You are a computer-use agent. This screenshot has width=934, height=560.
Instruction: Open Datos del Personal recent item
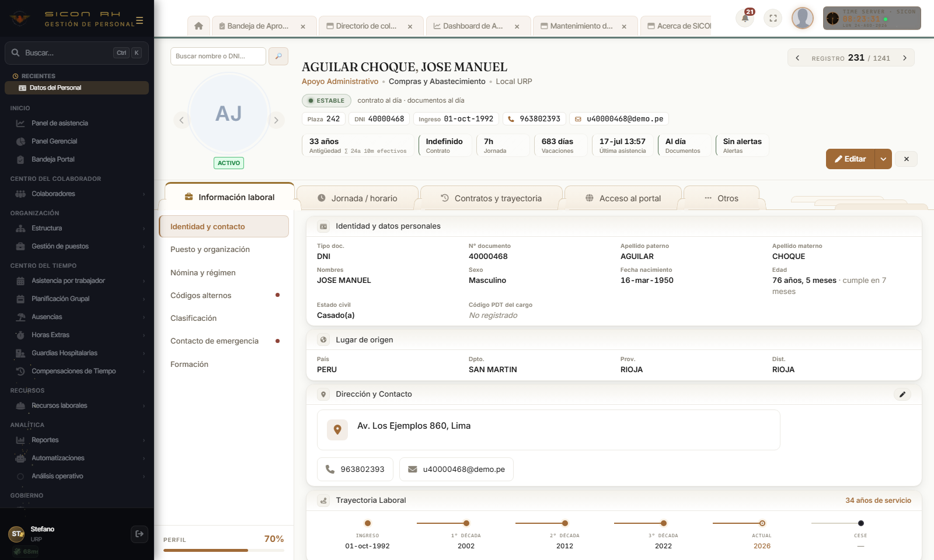76,87
